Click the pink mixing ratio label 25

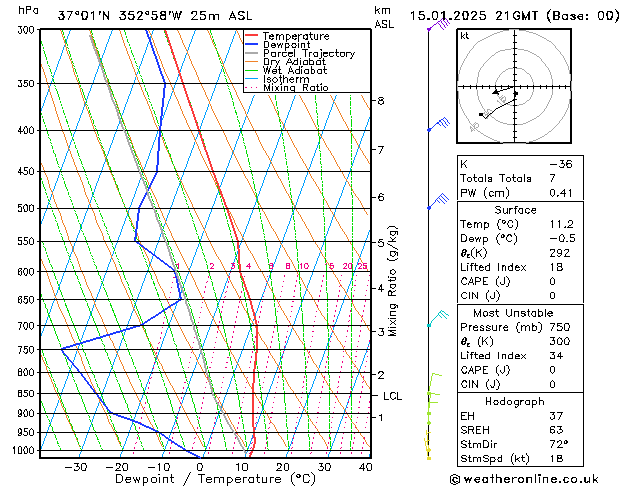pos(362,266)
